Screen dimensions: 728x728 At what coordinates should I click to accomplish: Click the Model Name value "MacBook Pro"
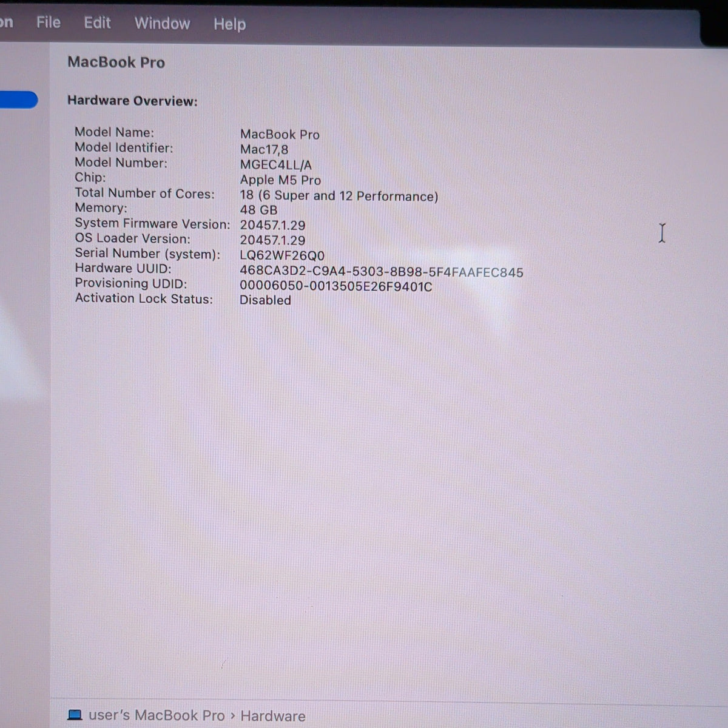[x=280, y=134]
